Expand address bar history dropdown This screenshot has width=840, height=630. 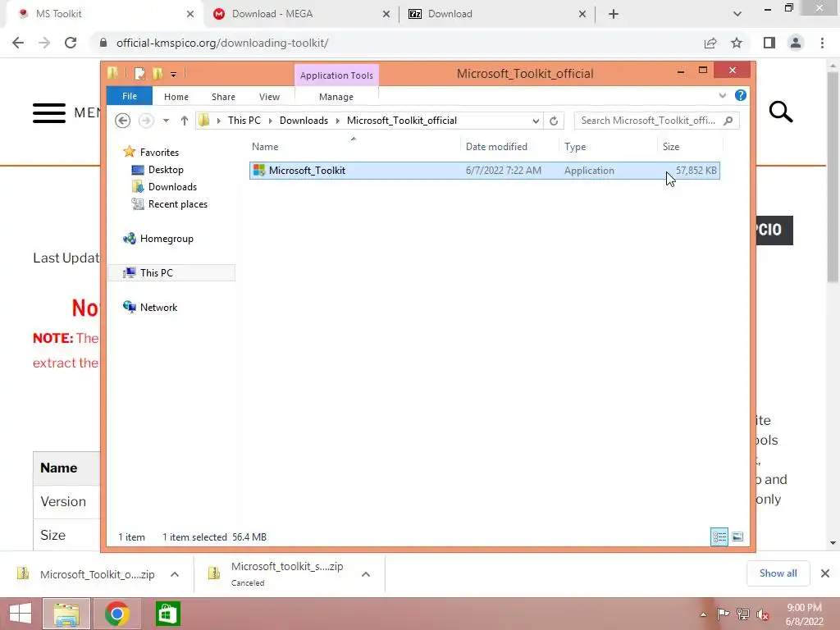coord(536,121)
